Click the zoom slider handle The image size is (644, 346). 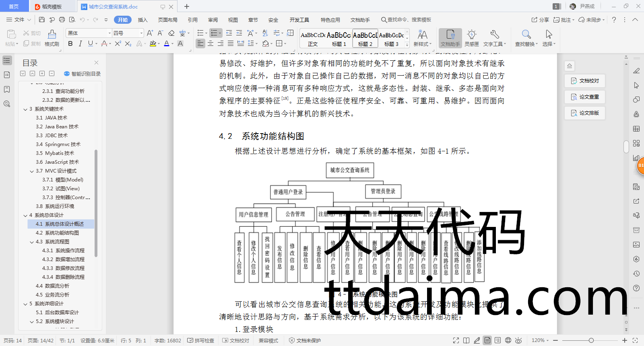click(x=591, y=340)
